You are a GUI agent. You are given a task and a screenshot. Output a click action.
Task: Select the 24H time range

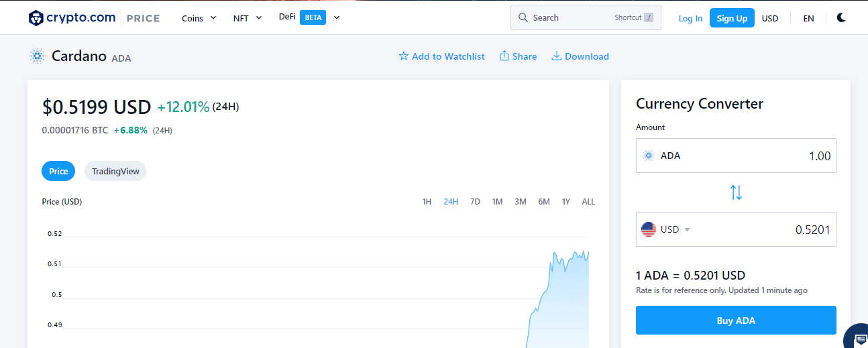pos(451,202)
